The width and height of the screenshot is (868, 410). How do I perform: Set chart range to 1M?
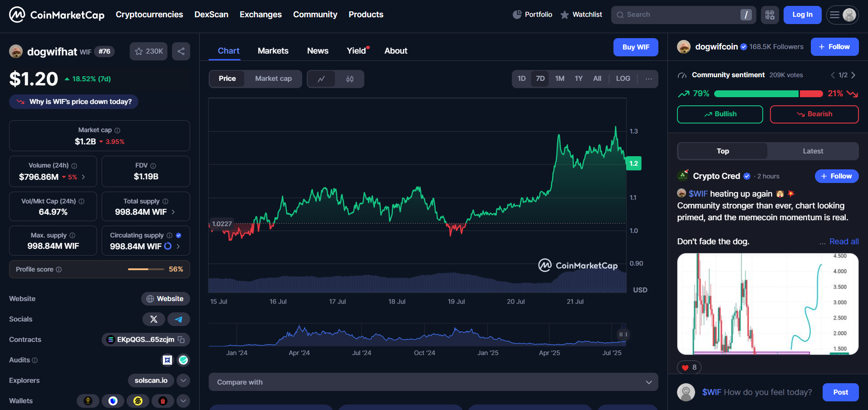(x=560, y=79)
